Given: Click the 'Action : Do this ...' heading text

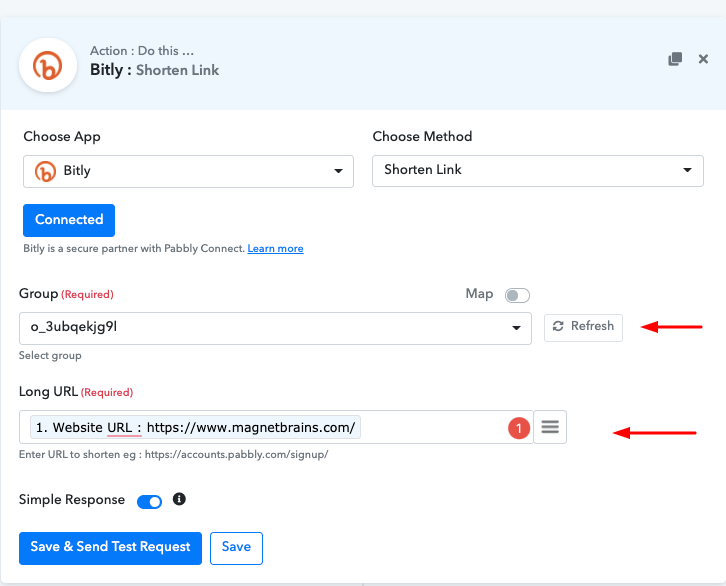Looking at the screenshot, I should pyautogui.click(x=142, y=50).
